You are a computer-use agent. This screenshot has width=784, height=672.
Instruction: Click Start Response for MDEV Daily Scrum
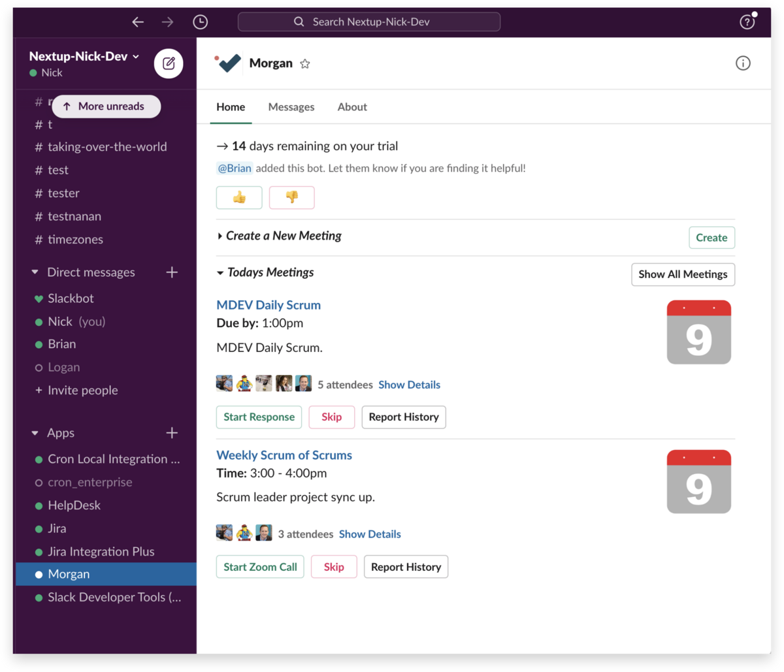pos(259,417)
